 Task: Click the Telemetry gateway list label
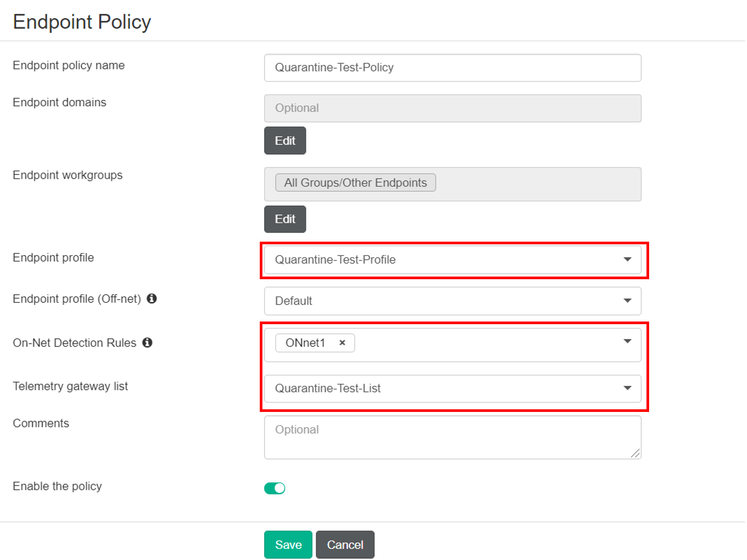point(70,386)
